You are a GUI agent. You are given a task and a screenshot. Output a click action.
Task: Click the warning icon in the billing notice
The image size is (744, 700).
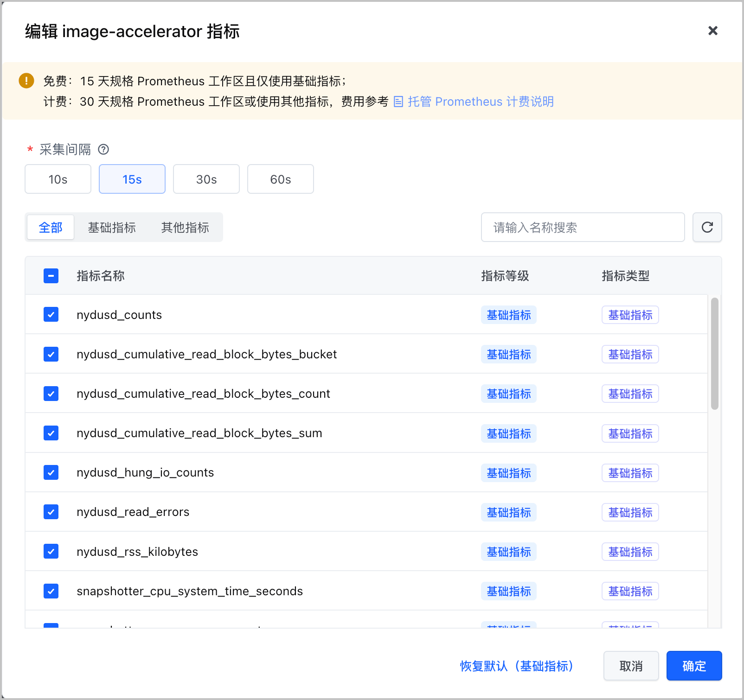pos(26,81)
